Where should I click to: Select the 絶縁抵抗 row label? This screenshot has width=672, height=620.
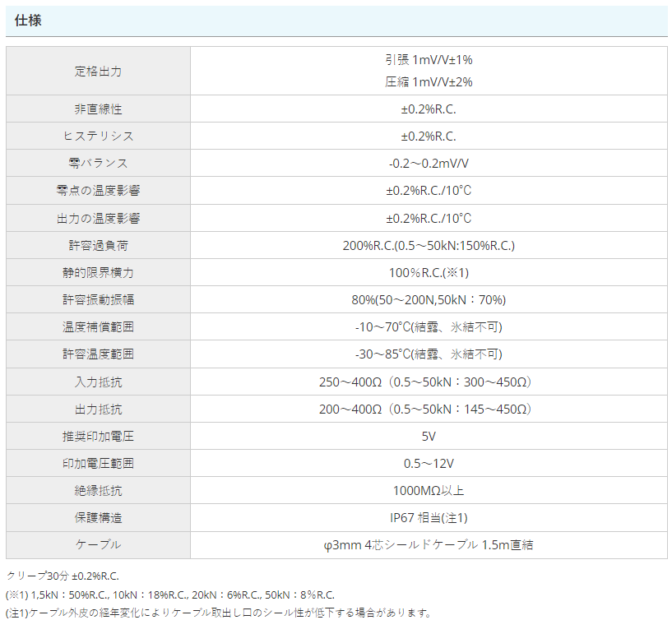point(98,491)
